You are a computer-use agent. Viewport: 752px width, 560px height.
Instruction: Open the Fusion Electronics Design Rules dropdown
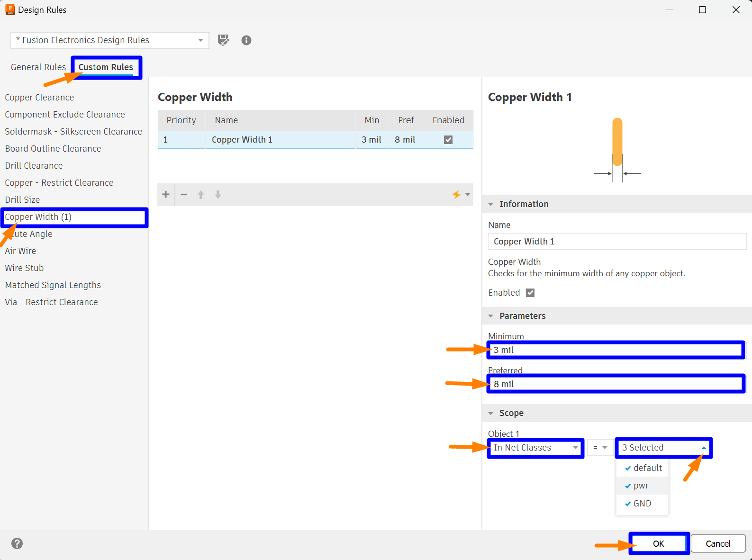coord(109,40)
